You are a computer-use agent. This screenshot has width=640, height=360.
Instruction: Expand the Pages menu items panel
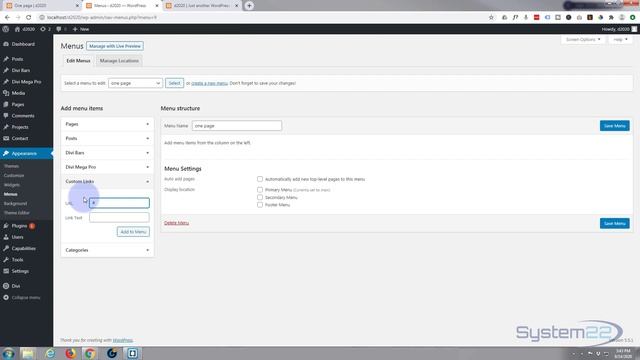click(107, 124)
